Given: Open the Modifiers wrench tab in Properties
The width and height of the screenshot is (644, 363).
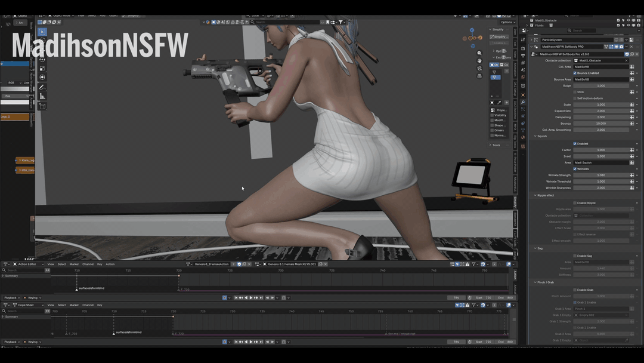Looking at the screenshot, I should click(523, 102).
